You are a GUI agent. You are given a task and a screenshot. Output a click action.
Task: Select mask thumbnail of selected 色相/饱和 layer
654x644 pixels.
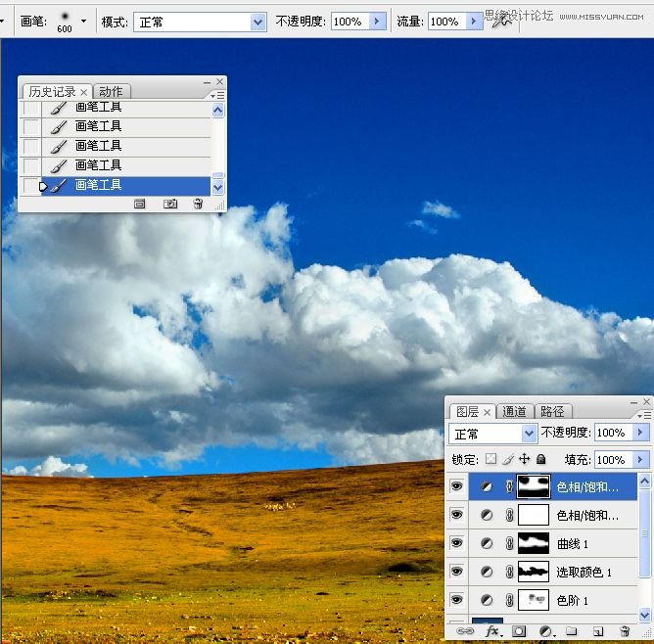pos(534,486)
